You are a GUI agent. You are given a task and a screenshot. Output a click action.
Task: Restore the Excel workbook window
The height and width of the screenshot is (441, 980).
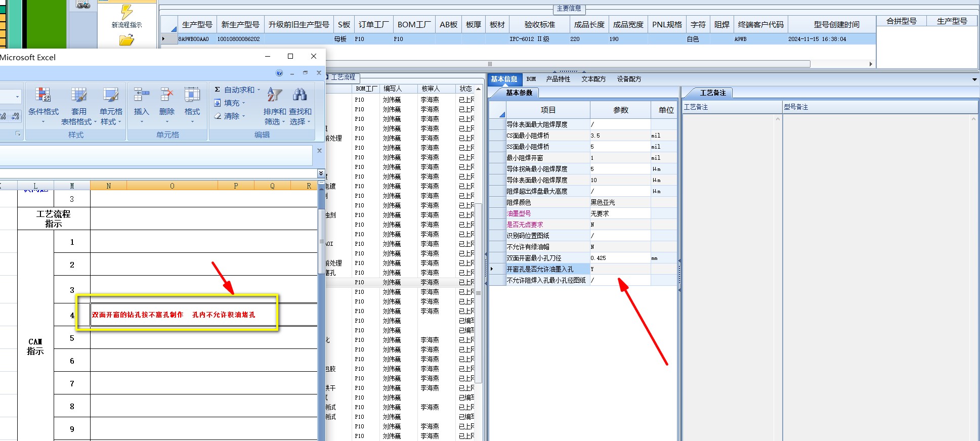point(305,73)
